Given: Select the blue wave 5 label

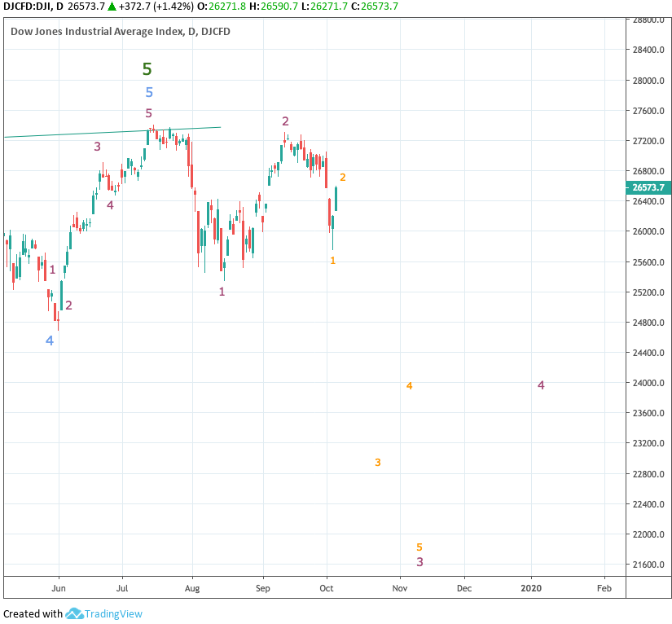Looking at the screenshot, I should [149, 92].
